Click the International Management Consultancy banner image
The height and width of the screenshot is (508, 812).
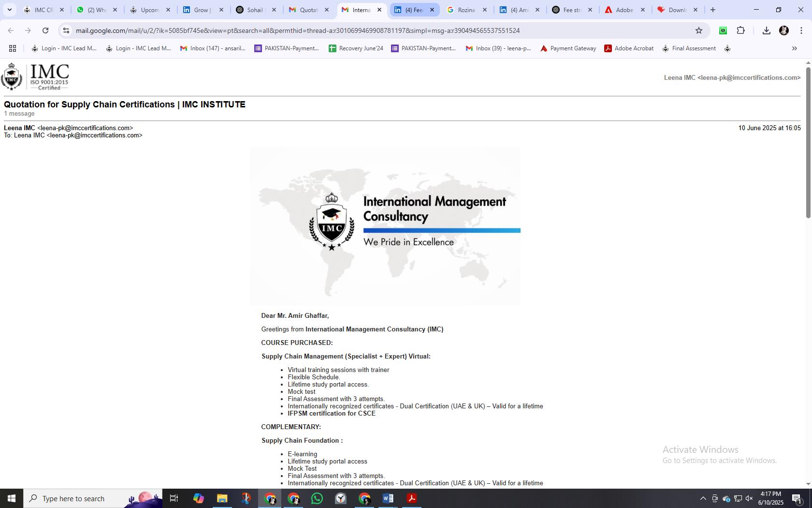385,226
